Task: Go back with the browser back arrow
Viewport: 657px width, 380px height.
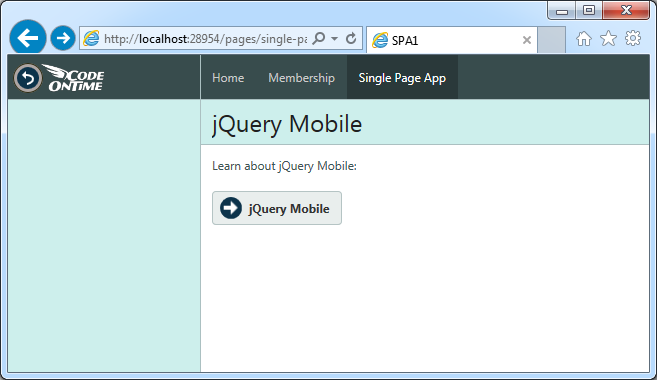Action: [x=28, y=38]
